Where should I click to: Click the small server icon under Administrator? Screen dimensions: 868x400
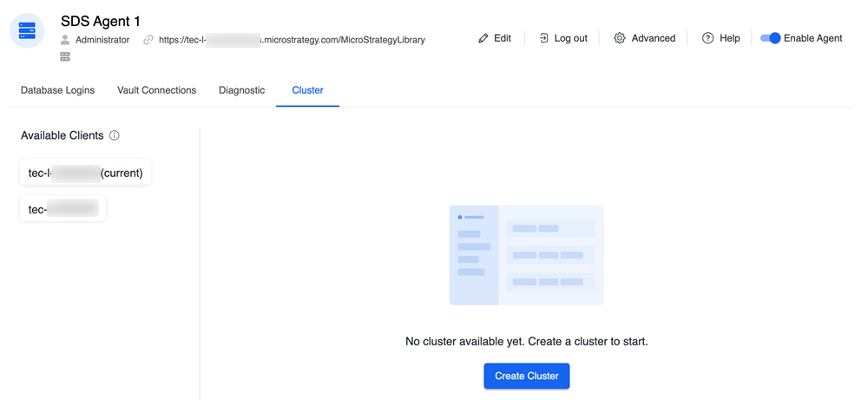point(65,56)
